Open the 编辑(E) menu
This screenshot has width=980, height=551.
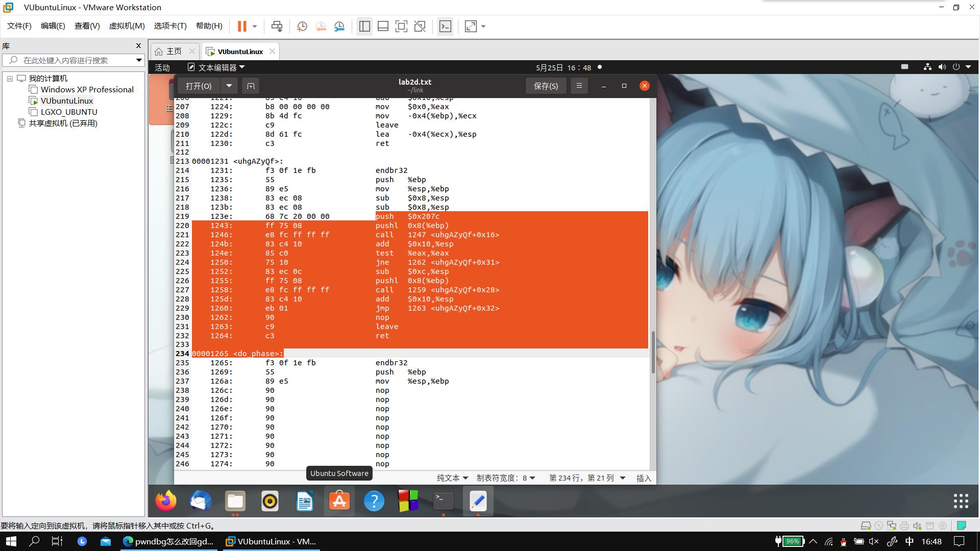(53, 26)
